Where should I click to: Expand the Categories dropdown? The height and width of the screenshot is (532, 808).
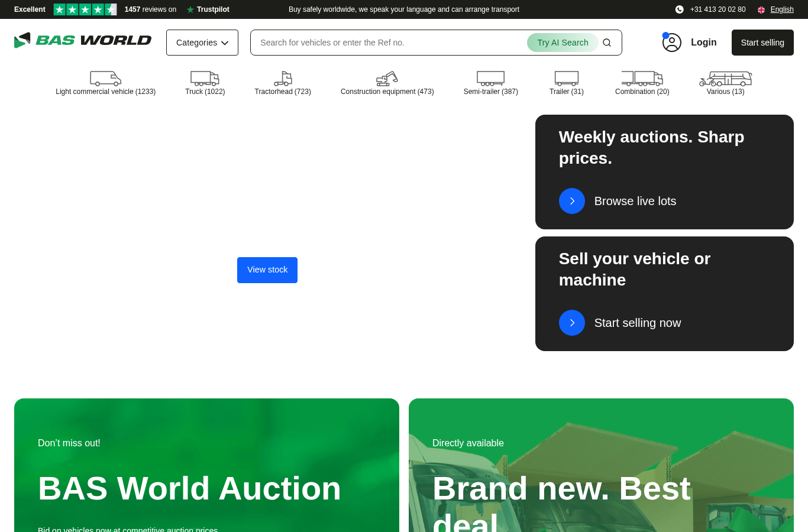[202, 43]
